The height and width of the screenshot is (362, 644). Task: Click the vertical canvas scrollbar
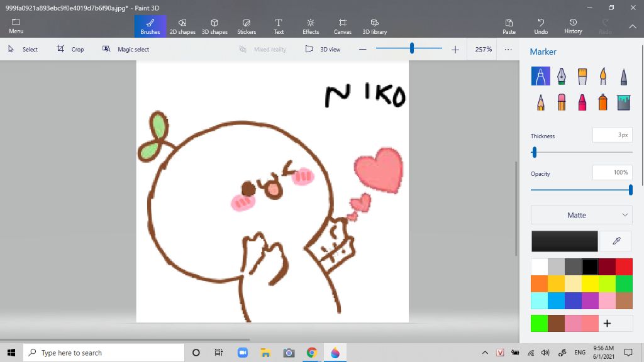coord(516,209)
